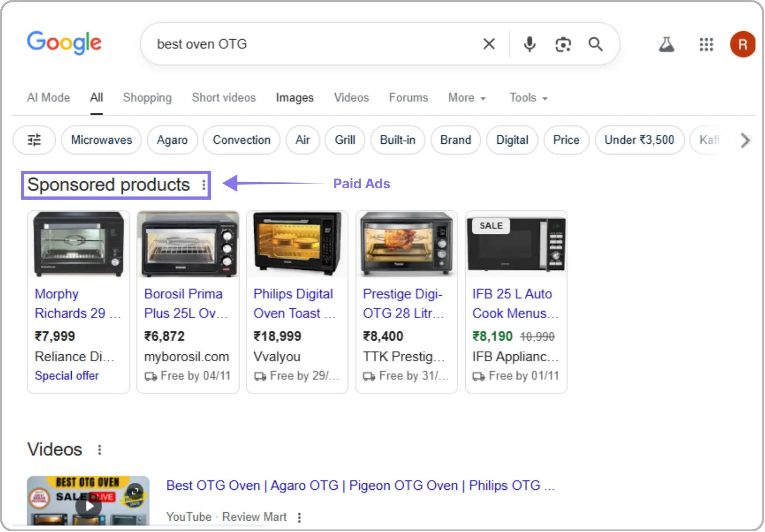Open the account avatar R
Image resolution: width=765 pixels, height=532 pixels.
tap(743, 44)
